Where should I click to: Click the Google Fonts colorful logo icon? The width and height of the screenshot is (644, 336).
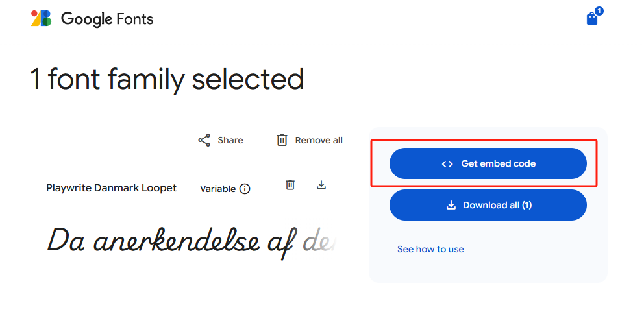pos(41,18)
